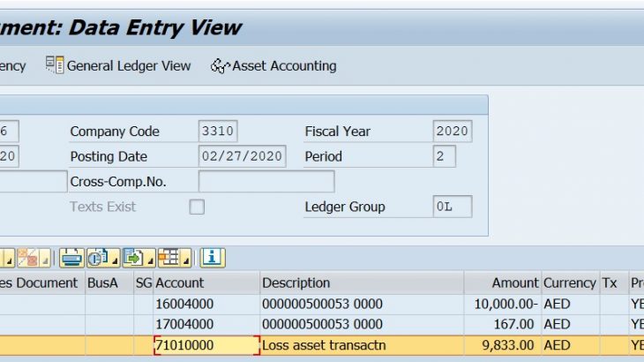Select the Amount column header

(x=503, y=283)
